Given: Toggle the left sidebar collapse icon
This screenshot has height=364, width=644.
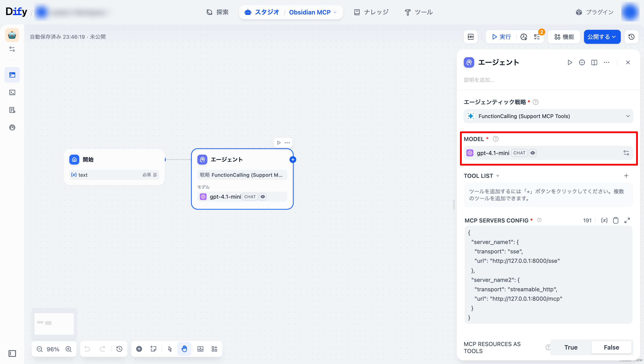Looking at the screenshot, I should tap(12, 353).
